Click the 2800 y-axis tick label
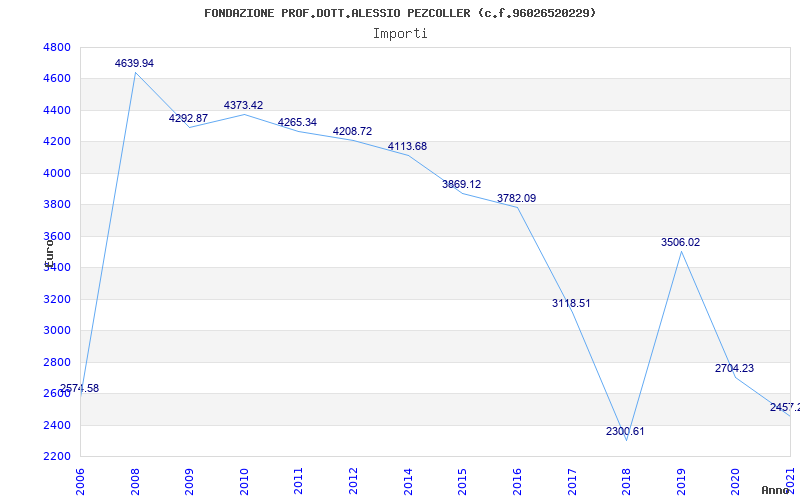Image resolution: width=800 pixels, height=500 pixels. coord(57,362)
